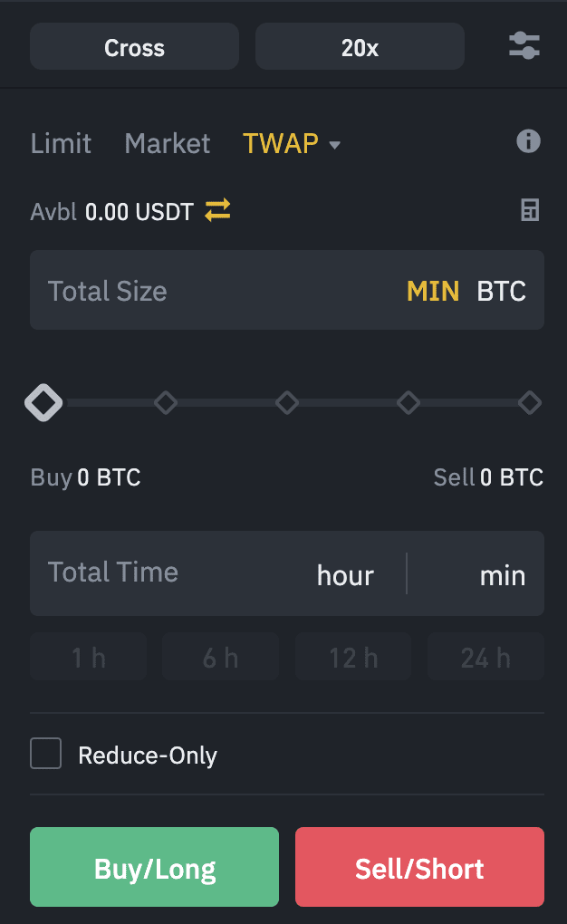Viewport: 567px width, 924px height.
Task: Set slider to the middle diamond marker
Action: pyautogui.click(x=287, y=402)
